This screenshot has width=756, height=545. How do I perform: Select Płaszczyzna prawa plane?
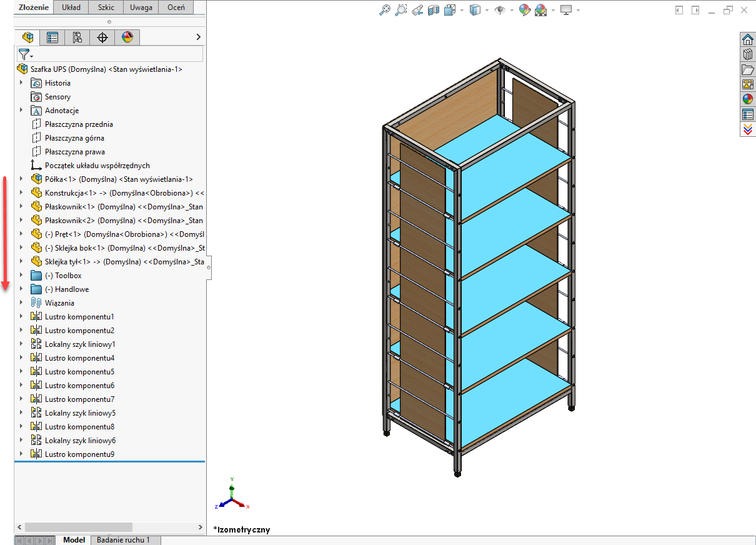[67, 152]
